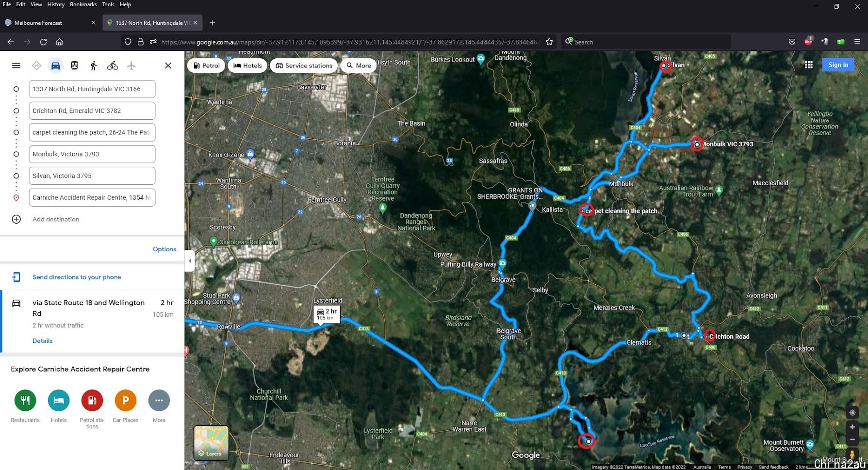Image resolution: width=868 pixels, height=470 pixels.
Task: Open the Google Maps hamburger menu
Action: (16, 65)
